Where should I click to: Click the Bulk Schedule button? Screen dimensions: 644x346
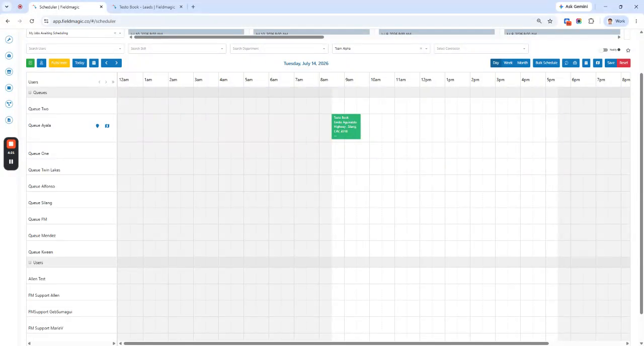tap(546, 63)
